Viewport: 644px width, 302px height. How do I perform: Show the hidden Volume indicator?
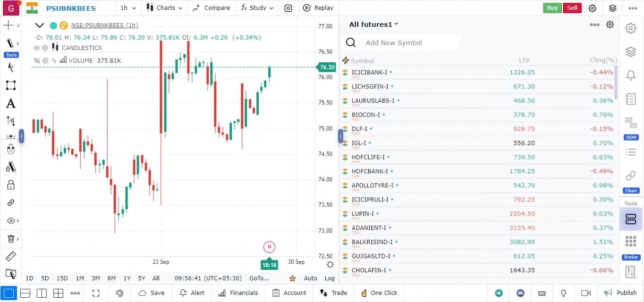pyautogui.click(x=37, y=60)
